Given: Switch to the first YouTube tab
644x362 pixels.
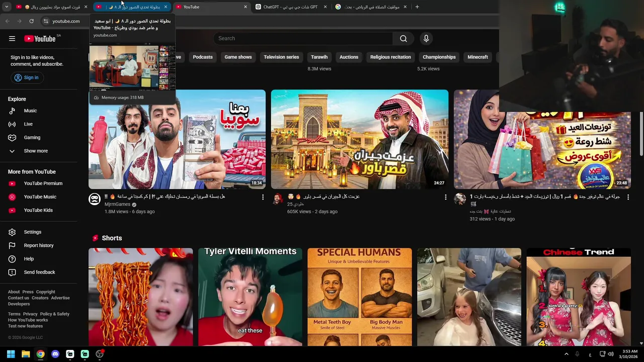Looking at the screenshot, I should [52, 7].
